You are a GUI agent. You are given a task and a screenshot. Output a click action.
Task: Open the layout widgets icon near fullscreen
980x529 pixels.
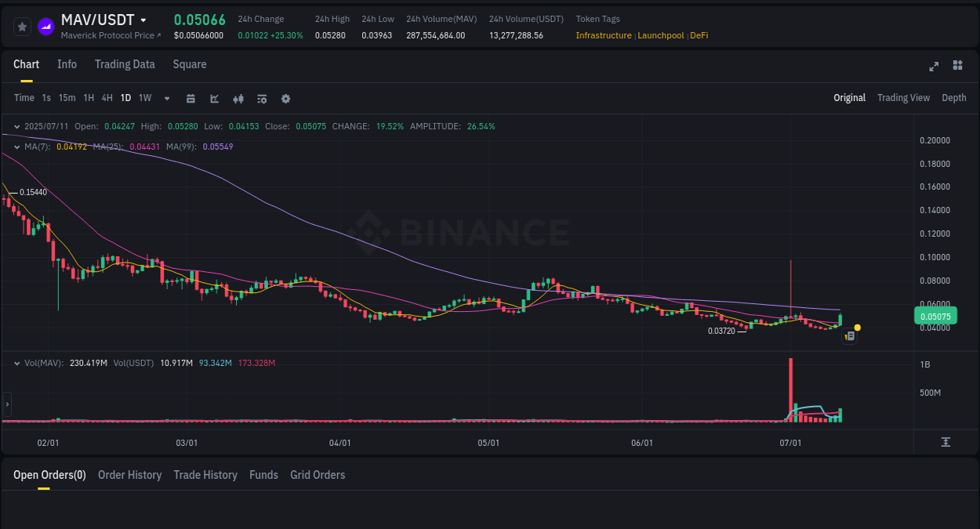(957, 66)
